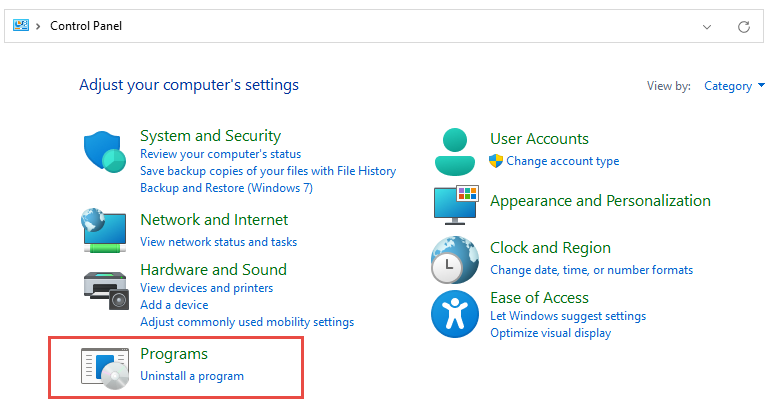Open Appearance and Personalization category
The image size is (773, 417).
tap(600, 201)
